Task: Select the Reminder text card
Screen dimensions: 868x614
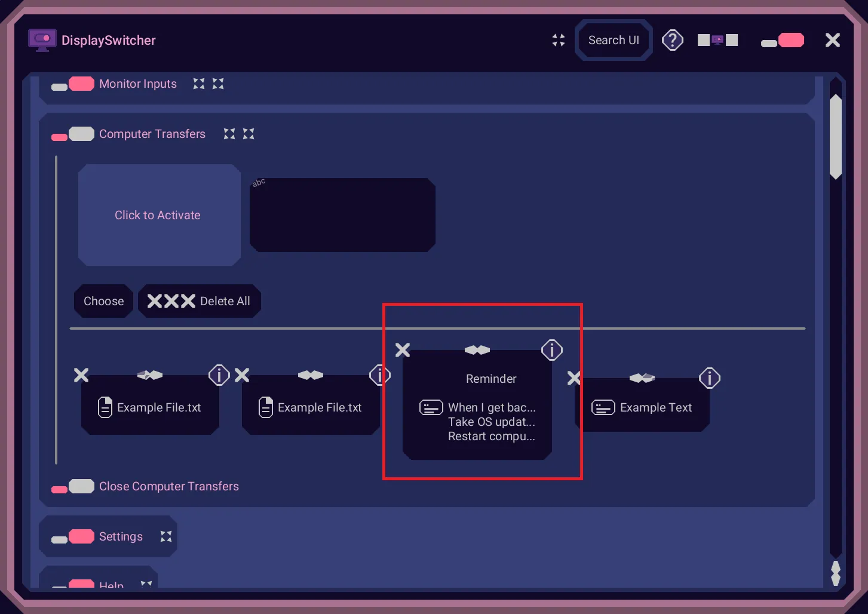Action: click(477, 406)
